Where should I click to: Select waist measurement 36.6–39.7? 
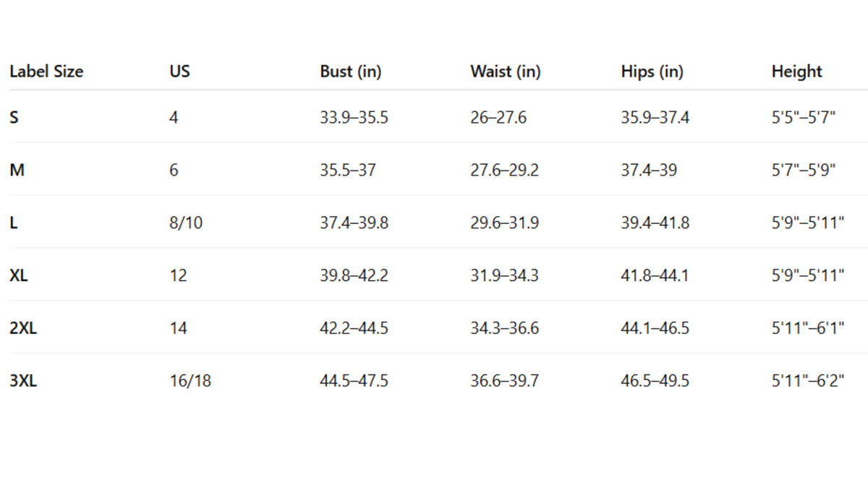[504, 381]
